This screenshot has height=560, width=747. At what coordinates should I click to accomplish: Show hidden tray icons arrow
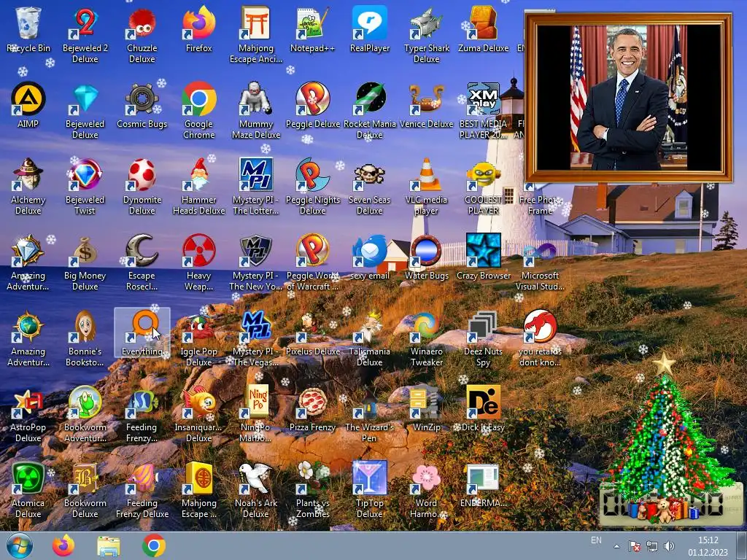coord(616,546)
